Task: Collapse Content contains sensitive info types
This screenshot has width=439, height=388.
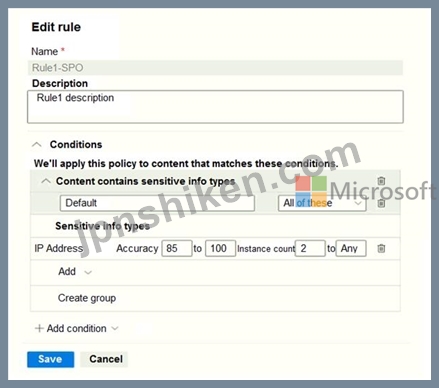Action: [x=46, y=181]
